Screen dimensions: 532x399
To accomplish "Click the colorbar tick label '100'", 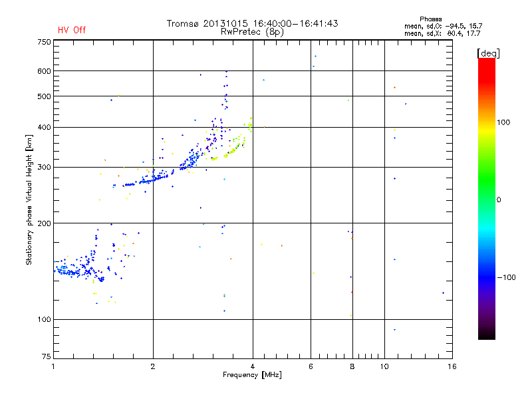I will pos(503,122).
